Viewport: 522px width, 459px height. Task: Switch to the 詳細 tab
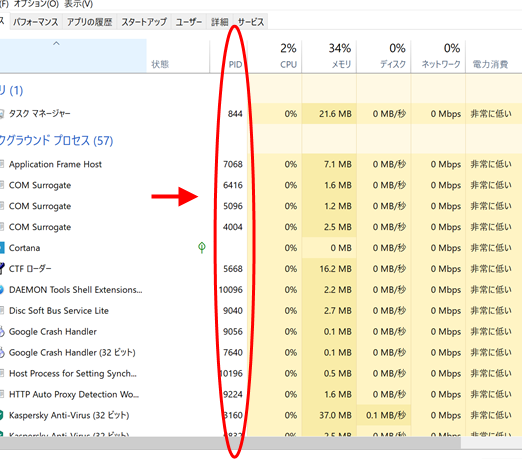click(220, 22)
